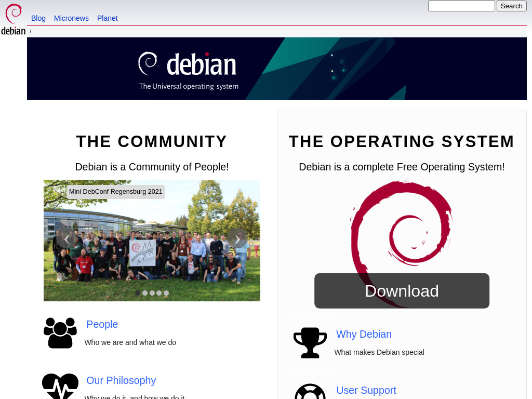Click the Debian Universal operating system banner
The width and height of the screenshot is (532, 399).
(277, 69)
